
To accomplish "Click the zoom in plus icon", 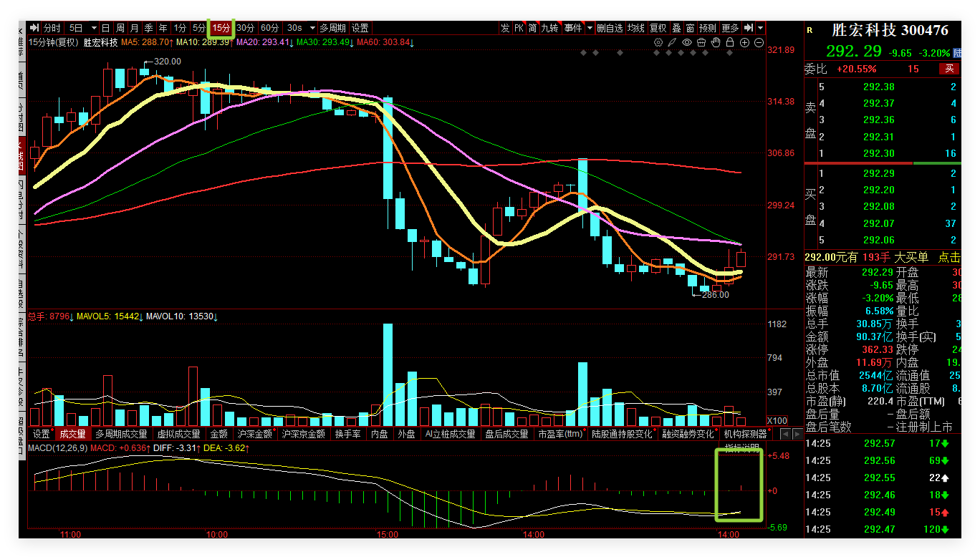I will (744, 42).
